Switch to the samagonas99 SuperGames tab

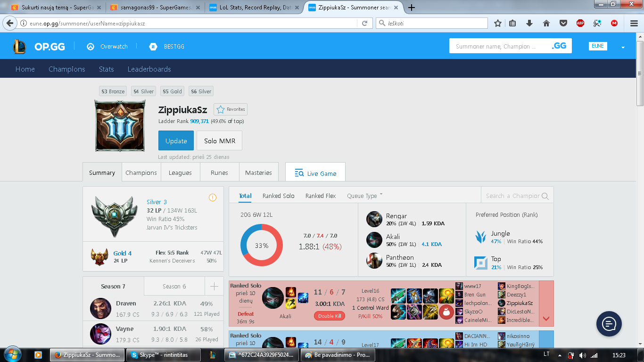click(x=155, y=8)
